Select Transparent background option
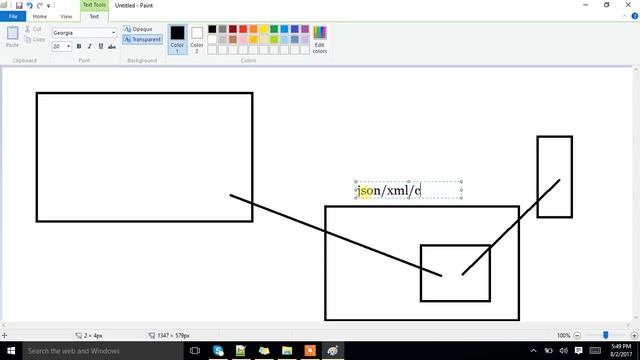 142,39
